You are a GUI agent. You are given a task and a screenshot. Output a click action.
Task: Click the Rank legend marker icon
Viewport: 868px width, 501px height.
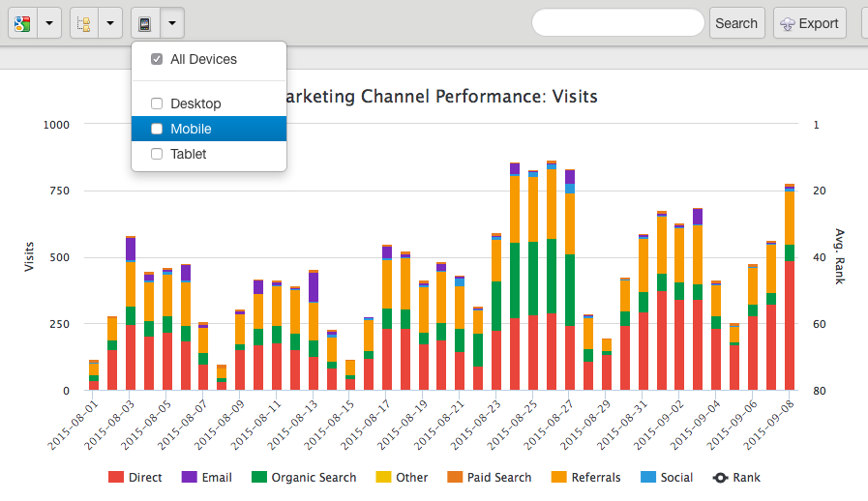pos(720,478)
